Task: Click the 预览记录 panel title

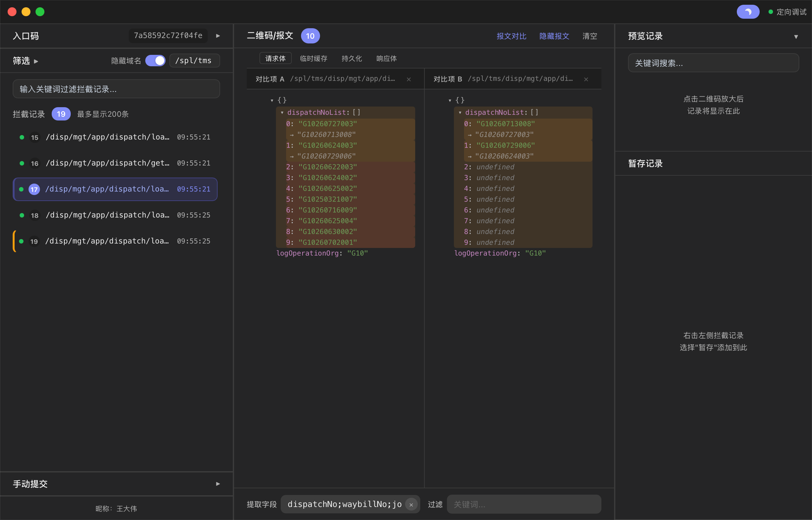Action: coord(645,36)
